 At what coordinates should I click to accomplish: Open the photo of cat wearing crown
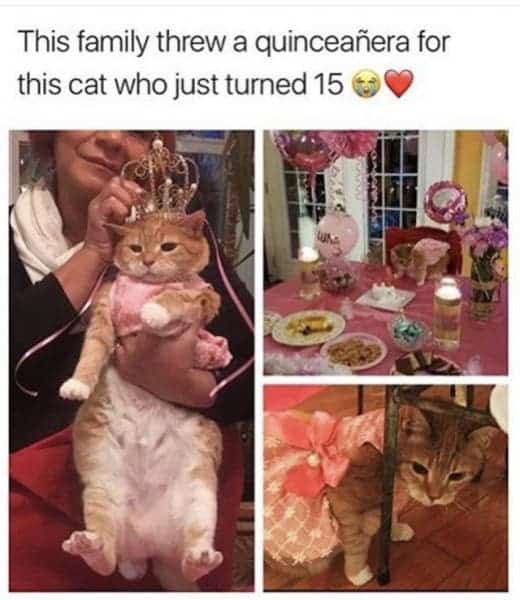pos(132,361)
